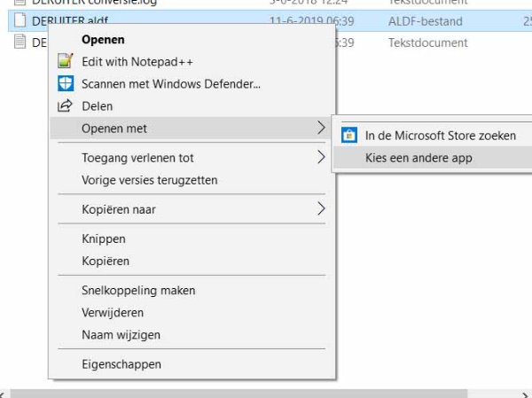Expand the Openen met submenu arrow
The image size is (532, 398).
coord(321,129)
